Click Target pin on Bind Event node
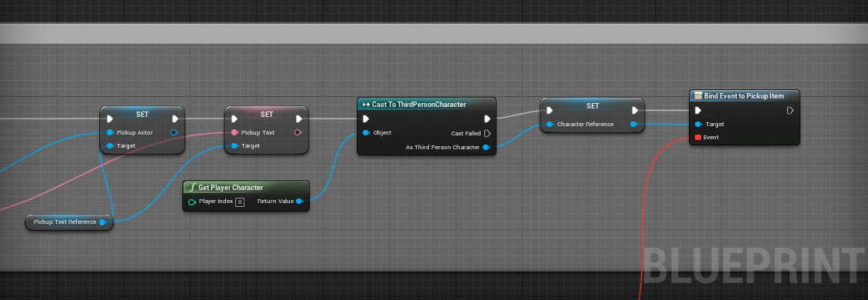 coord(698,125)
